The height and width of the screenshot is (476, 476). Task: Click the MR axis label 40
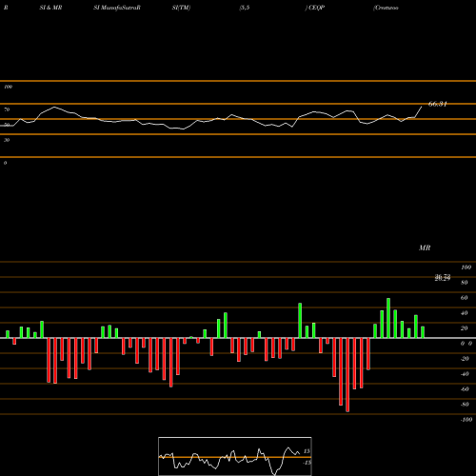pyautogui.click(x=465, y=313)
